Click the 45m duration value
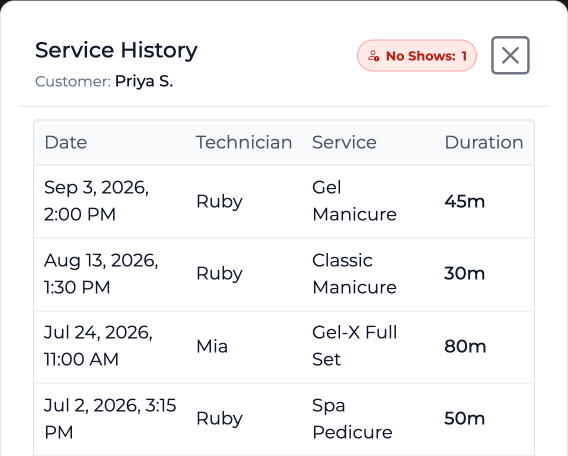Screen dimensions: 568x456 click(464, 201)
